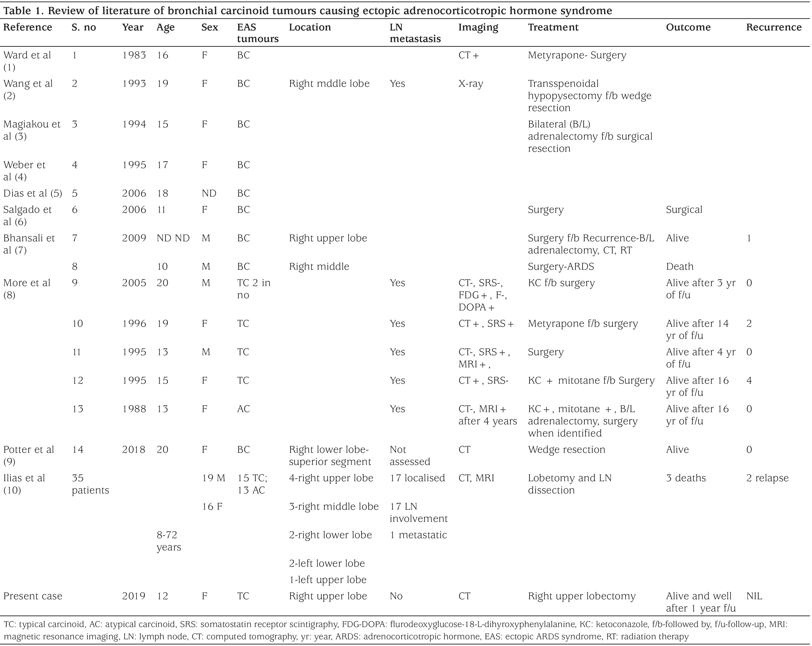Click 'Lobetomy and LN dissection' treatment cell

click(x=570, y=485)
